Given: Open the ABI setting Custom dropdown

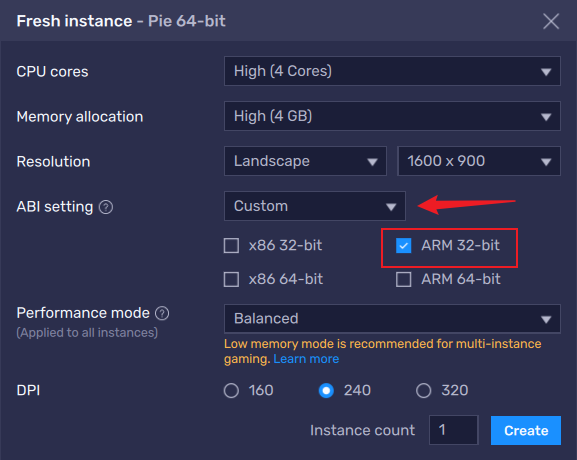Looking at the screenshot, I should tap(315, 206).
